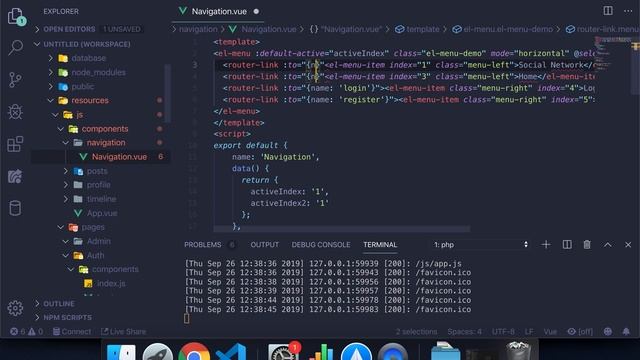Select the Navigation.vue editor tab
Screen dimensions: 640x360
219,11
